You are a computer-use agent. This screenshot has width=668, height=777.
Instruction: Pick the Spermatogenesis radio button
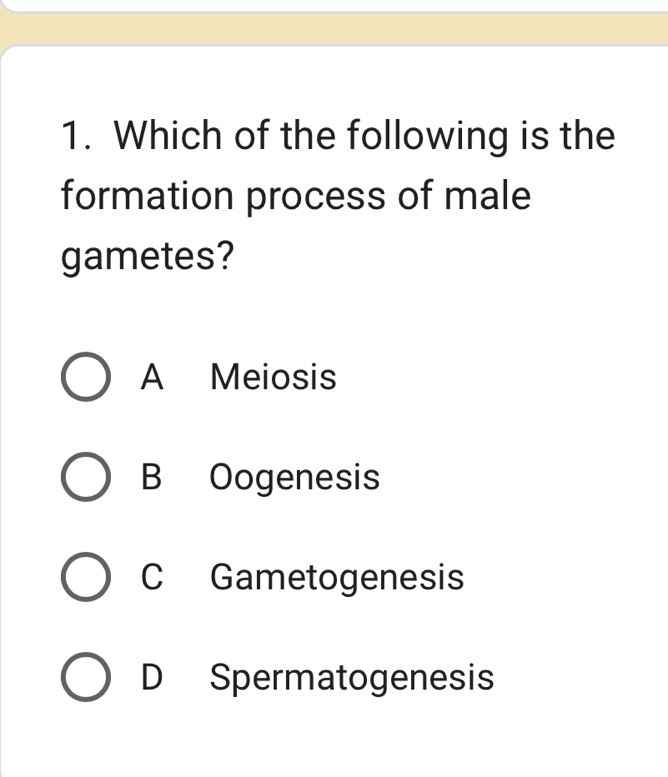point(86,678)
